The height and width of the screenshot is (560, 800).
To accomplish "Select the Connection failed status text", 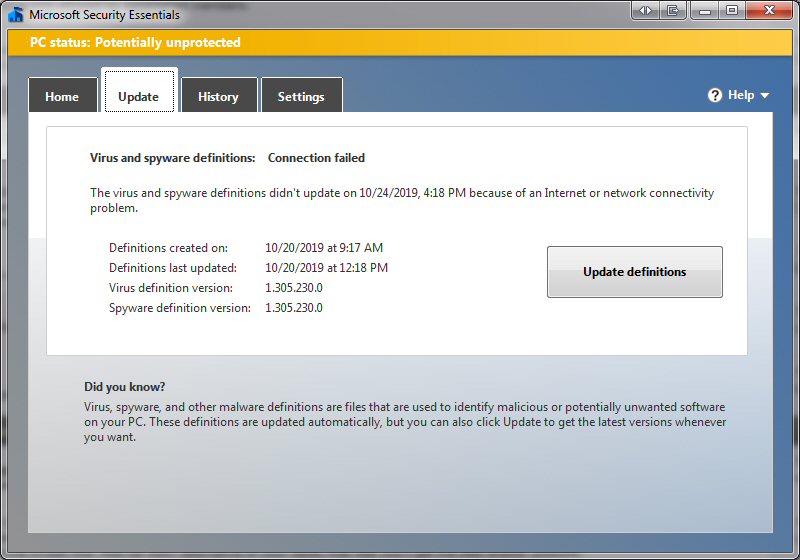I will pos(316,158).
